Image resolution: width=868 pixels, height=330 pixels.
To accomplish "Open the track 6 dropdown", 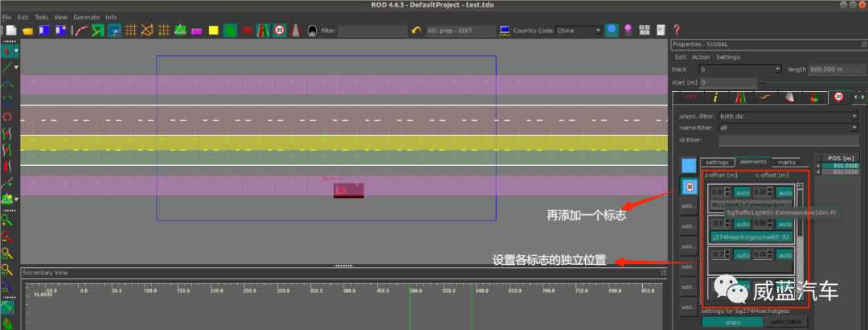I will (x=740, y=69).
